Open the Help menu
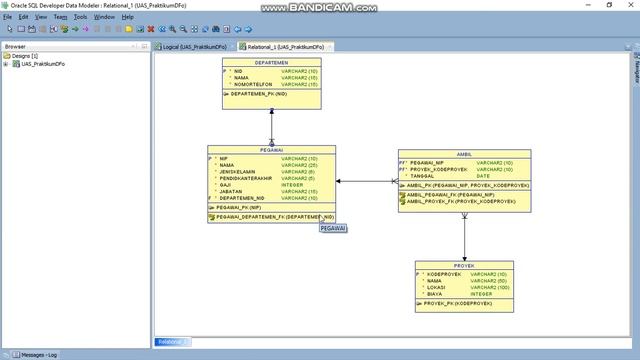The width and height of the screenshot is (640, 360). [128, 17]
